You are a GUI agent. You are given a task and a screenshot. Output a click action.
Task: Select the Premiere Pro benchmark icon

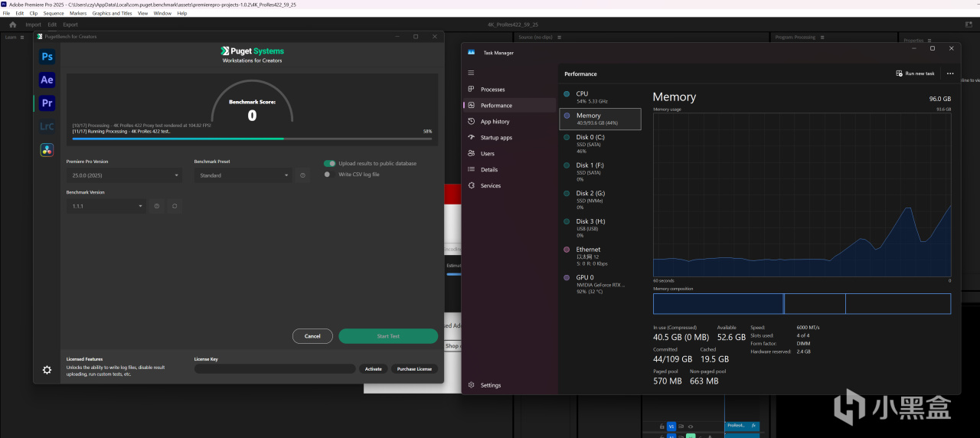coord(47,103)
